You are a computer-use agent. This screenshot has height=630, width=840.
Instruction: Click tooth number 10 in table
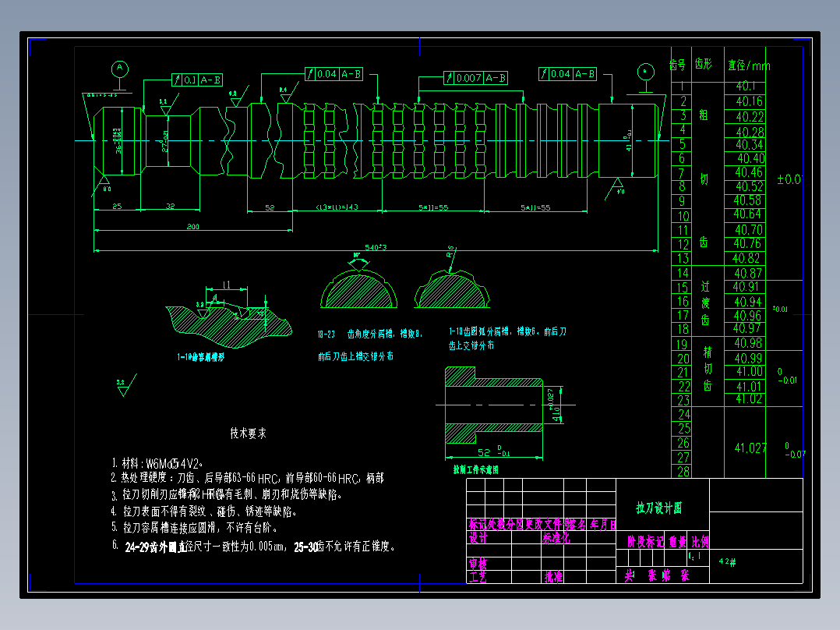683,216
